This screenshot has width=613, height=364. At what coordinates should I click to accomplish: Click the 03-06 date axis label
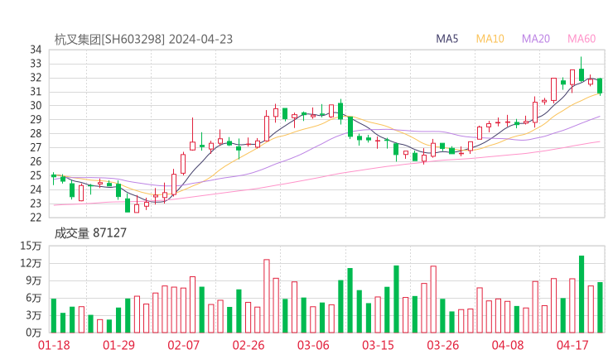[313, 345]
